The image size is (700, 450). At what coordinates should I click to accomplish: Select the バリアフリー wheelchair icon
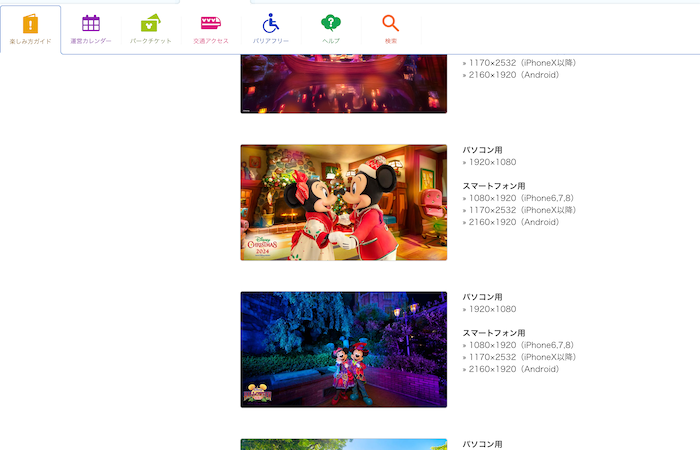(x=271, y=23)
